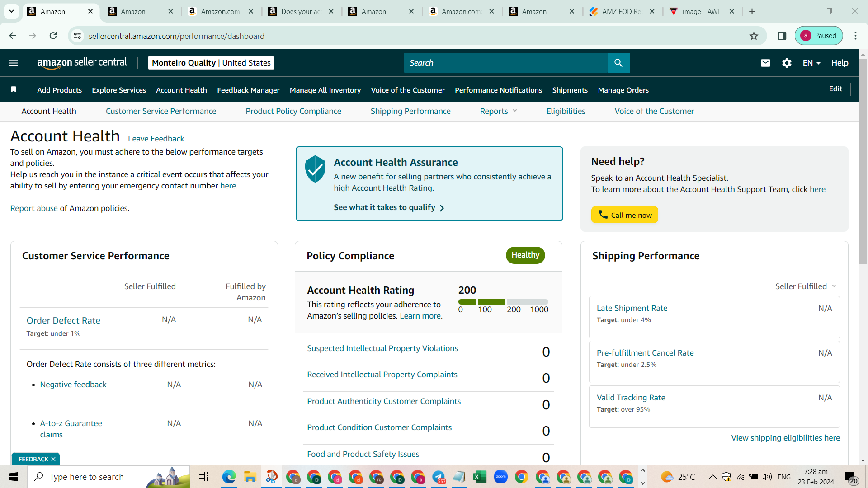Screen dimensions: 868x488
Task: Open Manage All Inventory
Action: pos(325,90)
